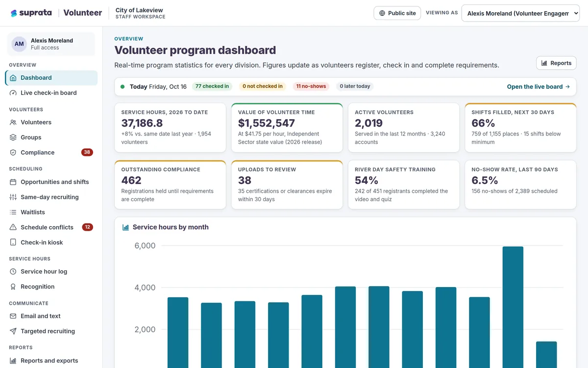Click the Dashboard home icon
This screenshot has height=368, width=588.
(x=13, y=78)
